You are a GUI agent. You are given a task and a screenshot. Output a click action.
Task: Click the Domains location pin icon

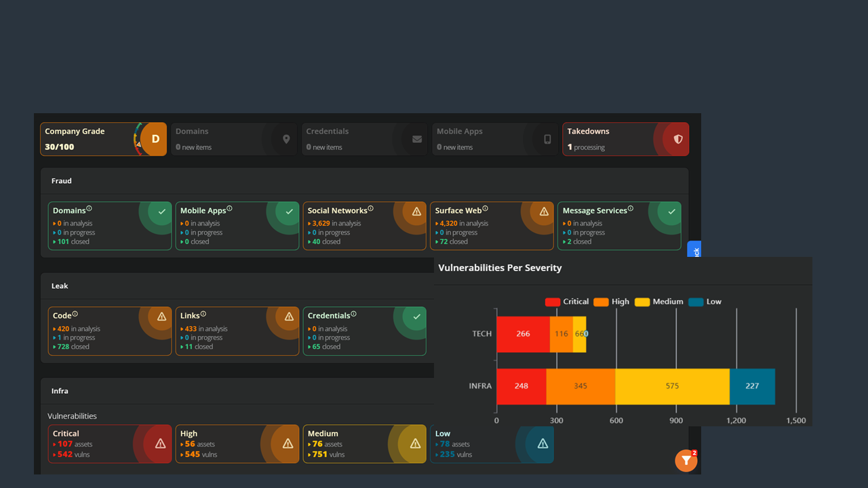tap(286, 139)
